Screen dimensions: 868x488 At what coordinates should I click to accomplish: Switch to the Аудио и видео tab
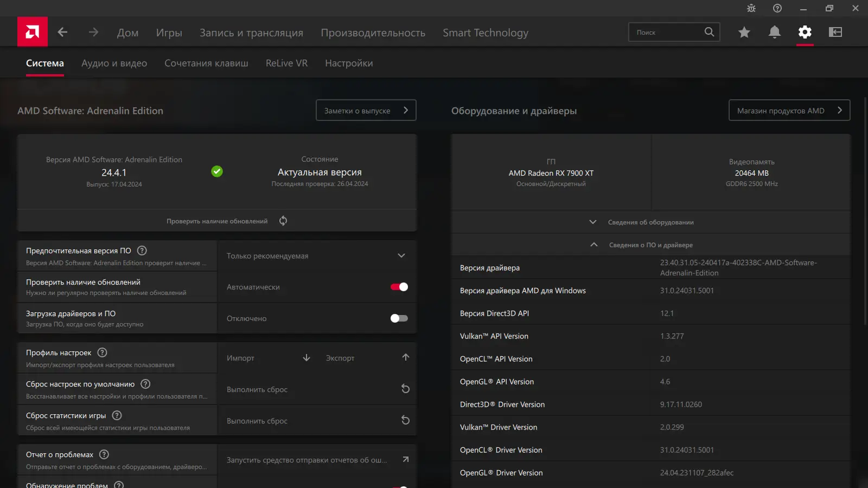coord(114,63)
